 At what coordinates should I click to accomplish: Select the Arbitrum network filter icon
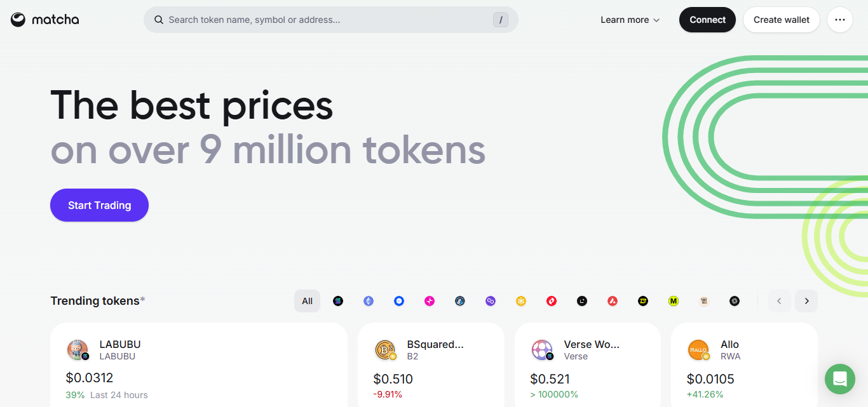tap(460, 301)
